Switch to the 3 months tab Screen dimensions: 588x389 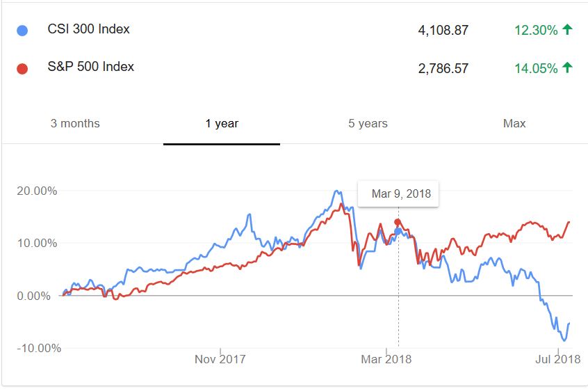pos(75,124)
